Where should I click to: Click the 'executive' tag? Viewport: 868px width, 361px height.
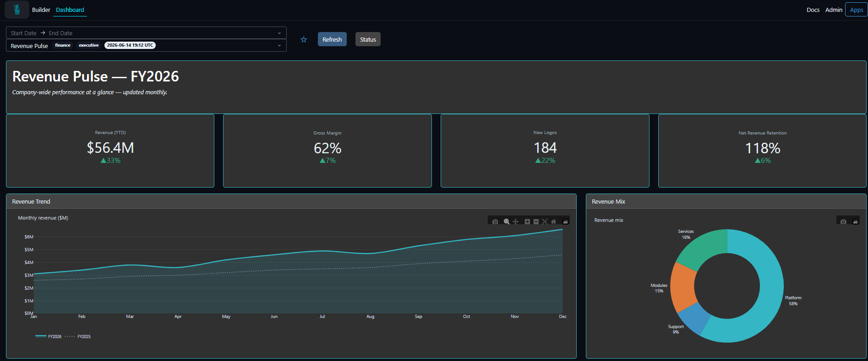[88, 45]
